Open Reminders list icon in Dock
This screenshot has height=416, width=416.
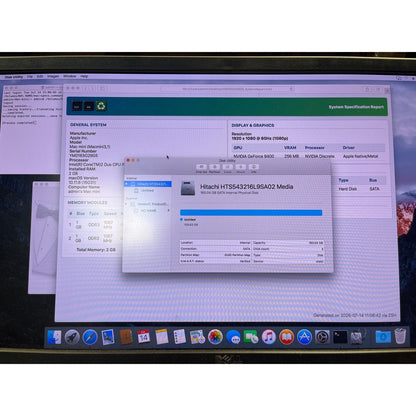(x=179, y=337)
